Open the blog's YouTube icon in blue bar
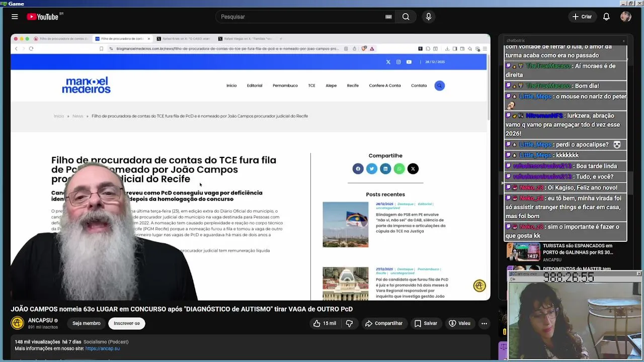The height and width of the screenshot is (362, 644). [409, 62]
